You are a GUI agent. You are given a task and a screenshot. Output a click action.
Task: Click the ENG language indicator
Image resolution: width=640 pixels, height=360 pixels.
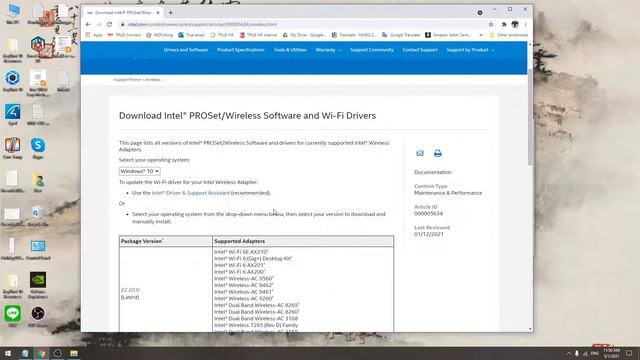(x=595, y=353)
